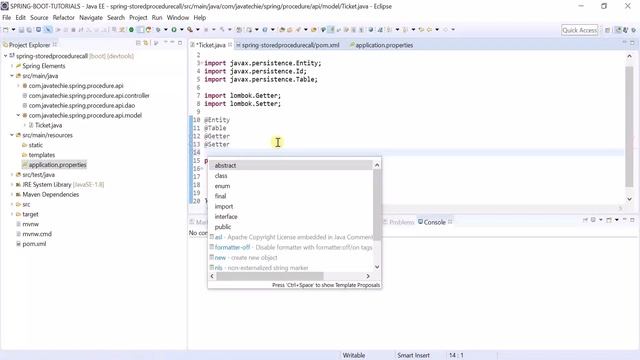Screen dimensions: 640x360
Task: Choose 'class' from the autocomplete list
Action: pyautogui.click(x=291, y=176)
